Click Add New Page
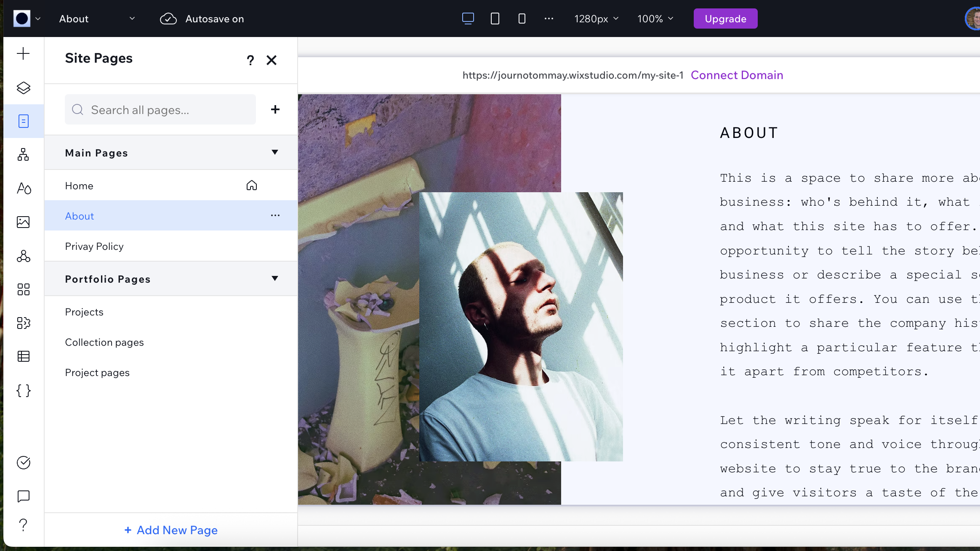The image size is (980, 551). (171, 530)
